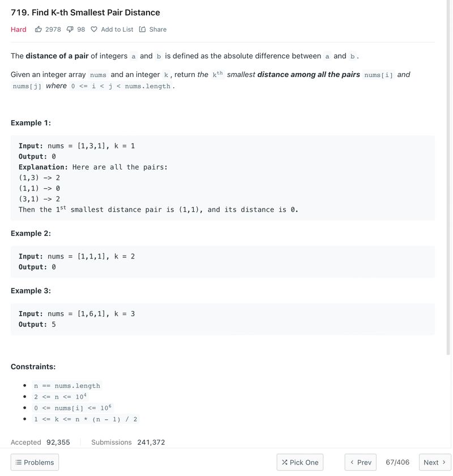Click the 2978 likes count

53,29
